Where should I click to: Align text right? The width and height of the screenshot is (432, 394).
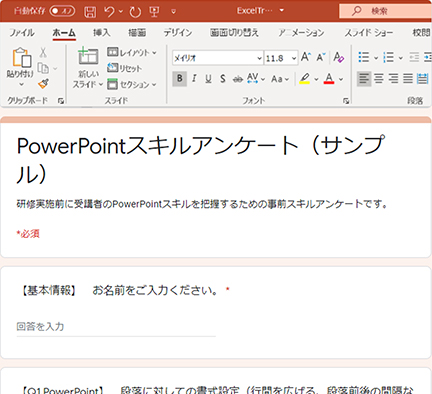[x=393, y=79]
